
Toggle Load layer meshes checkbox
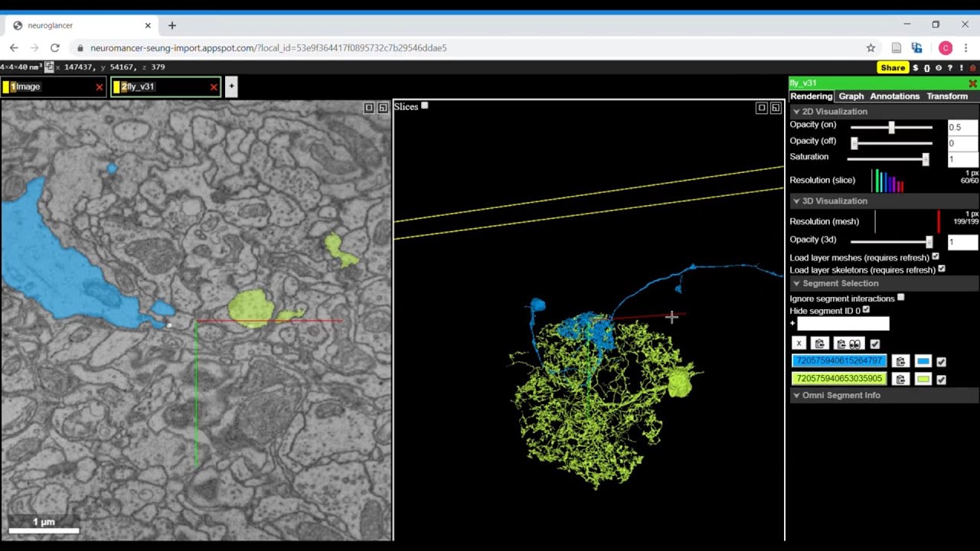936,256
